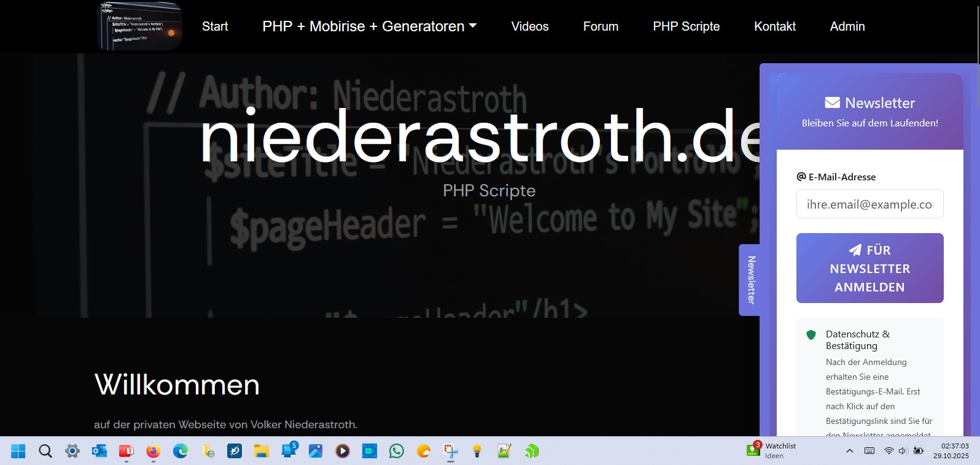This screenshot has height=465, width=980.
Task: Open Firefox from the taskbar
Action: coord(153,452)
